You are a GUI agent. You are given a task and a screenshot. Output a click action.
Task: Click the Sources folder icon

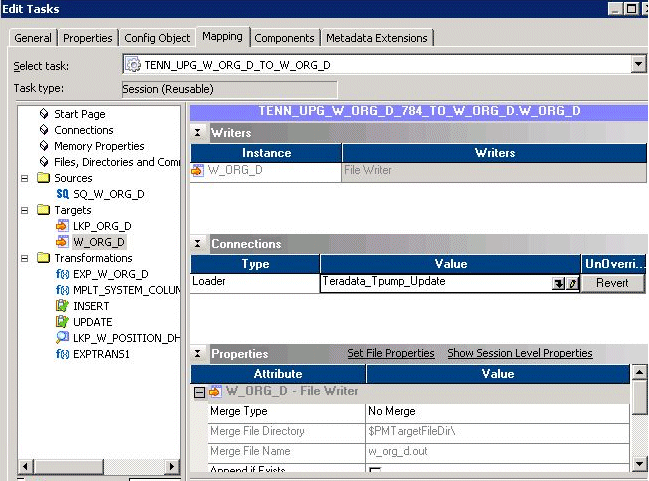[43, 178]
